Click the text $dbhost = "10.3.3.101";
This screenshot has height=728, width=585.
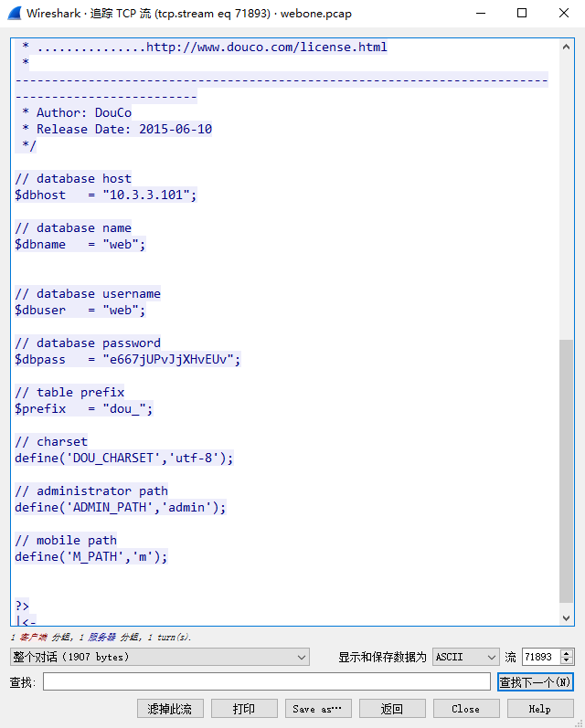click(x=105, y=195)
